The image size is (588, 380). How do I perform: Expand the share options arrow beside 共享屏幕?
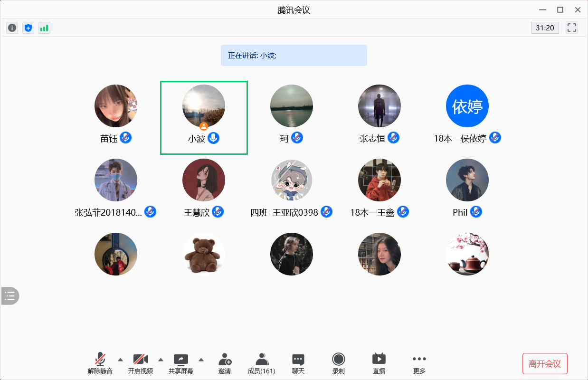pos(201,359)
